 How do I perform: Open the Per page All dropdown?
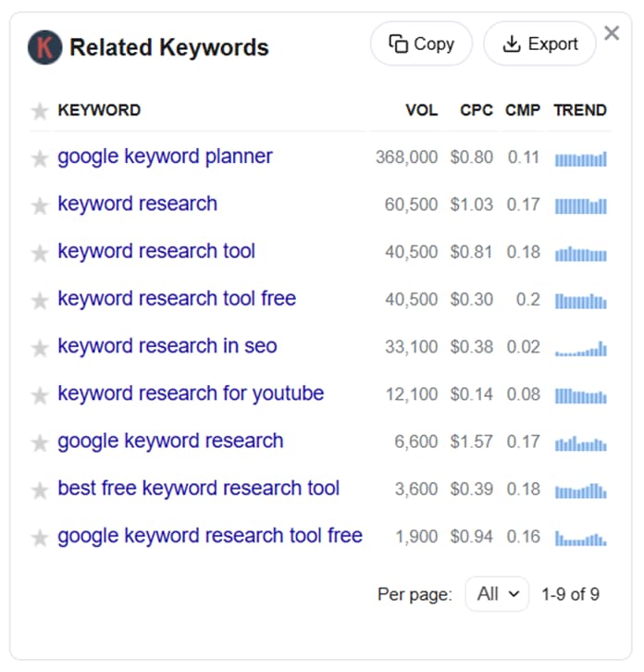497,594
